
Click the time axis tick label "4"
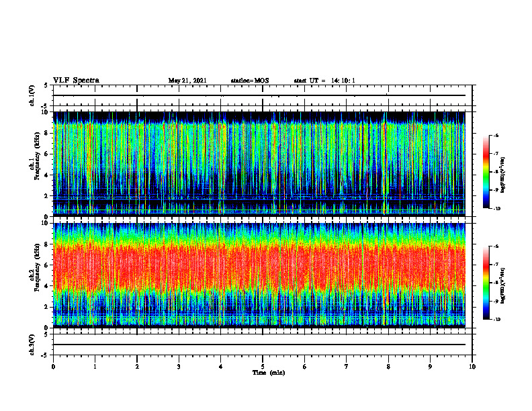(x=220, y=367)
